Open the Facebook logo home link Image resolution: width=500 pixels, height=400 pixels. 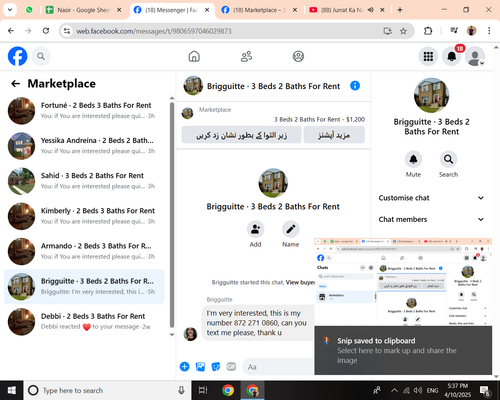pos(17,56)
